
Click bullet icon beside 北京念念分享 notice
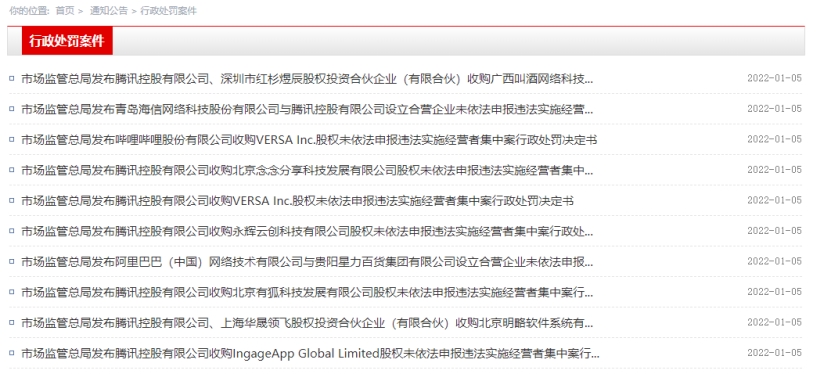(12, 170)
